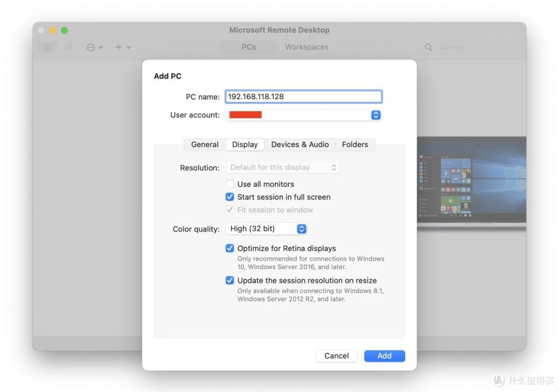The height and width of the screenshot is (392, 559).
Task: Select the Workspaces tab in main window
Action: (x=306, y=47)
